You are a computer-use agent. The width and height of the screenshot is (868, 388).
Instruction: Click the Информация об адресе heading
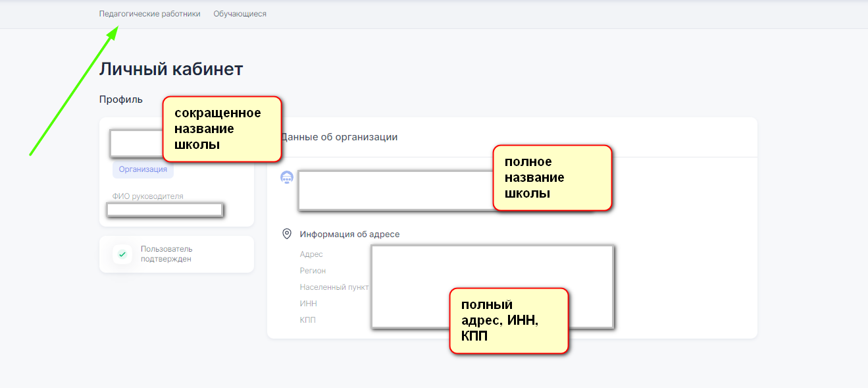[x=349, y=234]
